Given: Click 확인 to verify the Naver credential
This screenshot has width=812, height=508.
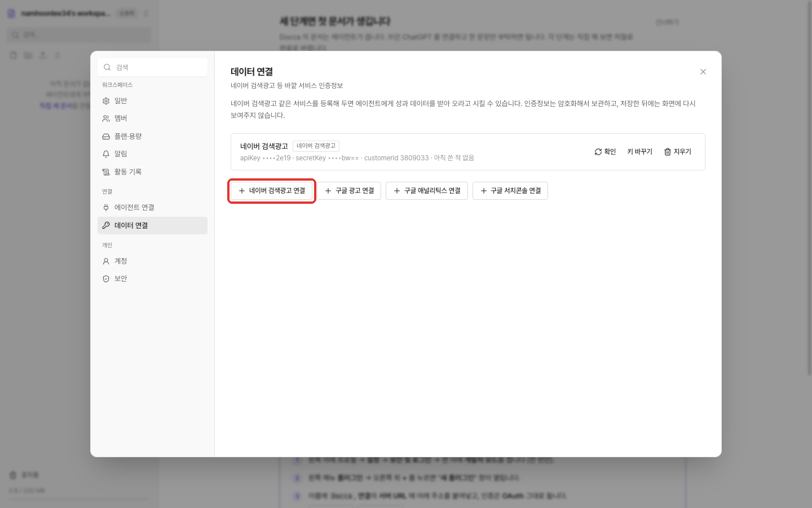Looking at the screenshot, I should (x=605, y=152).
